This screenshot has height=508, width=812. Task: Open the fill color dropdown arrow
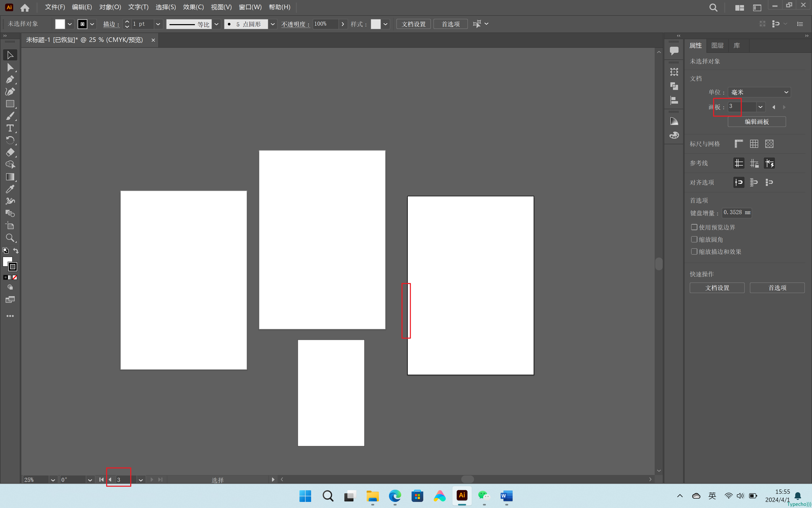(70, 24)
